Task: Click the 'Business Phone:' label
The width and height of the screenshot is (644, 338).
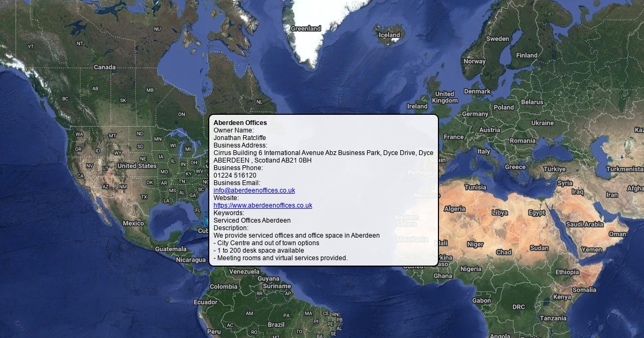Action: click(238, 168)
